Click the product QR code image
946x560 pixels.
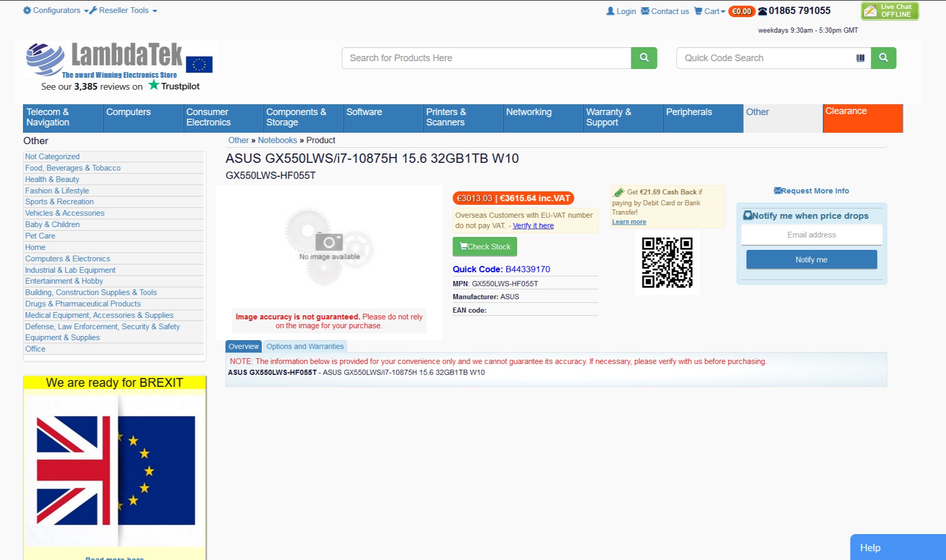667,262
